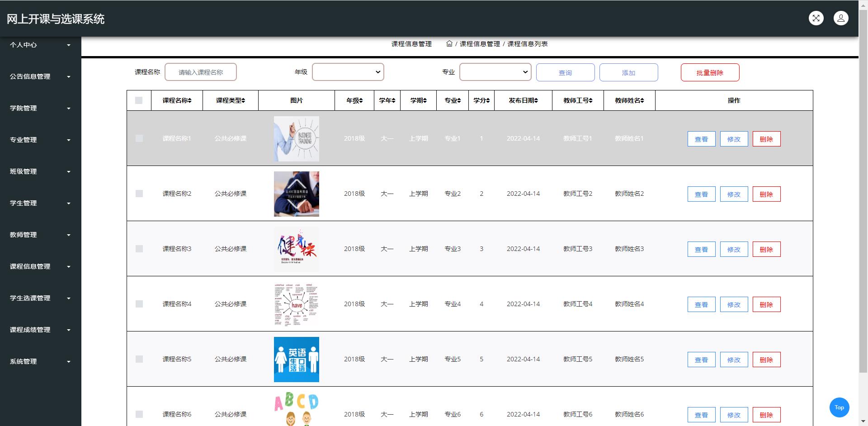The height and width of the screenshot is (426, 868).
Task: Expand 学生管理 sidebar menu
Action: coord(40,203)
